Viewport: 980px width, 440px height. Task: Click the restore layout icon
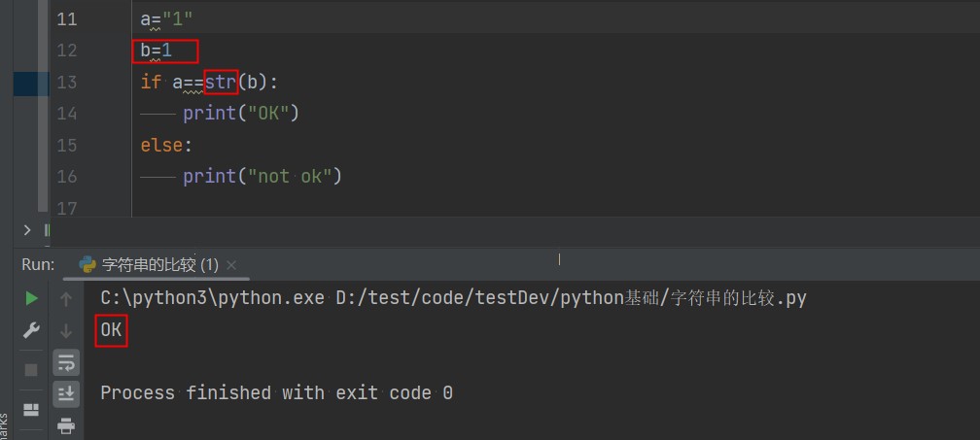pos(31,409)
